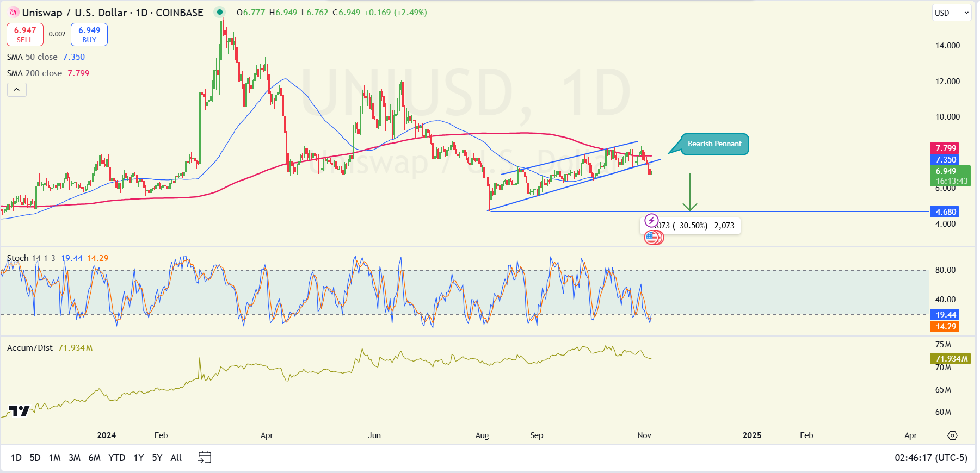Click the Bearish Pennant callout label
Viewport: 980px width, 473px height.
point(714,144)
